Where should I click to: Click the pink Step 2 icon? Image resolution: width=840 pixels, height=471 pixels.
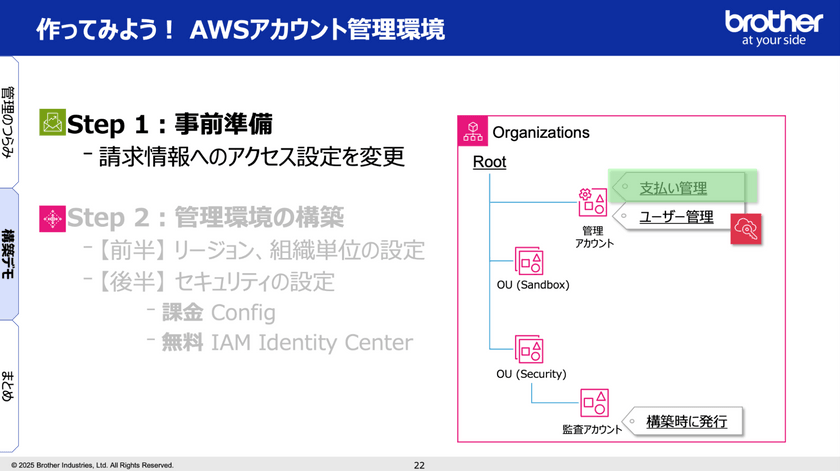[x=51, y=218]
